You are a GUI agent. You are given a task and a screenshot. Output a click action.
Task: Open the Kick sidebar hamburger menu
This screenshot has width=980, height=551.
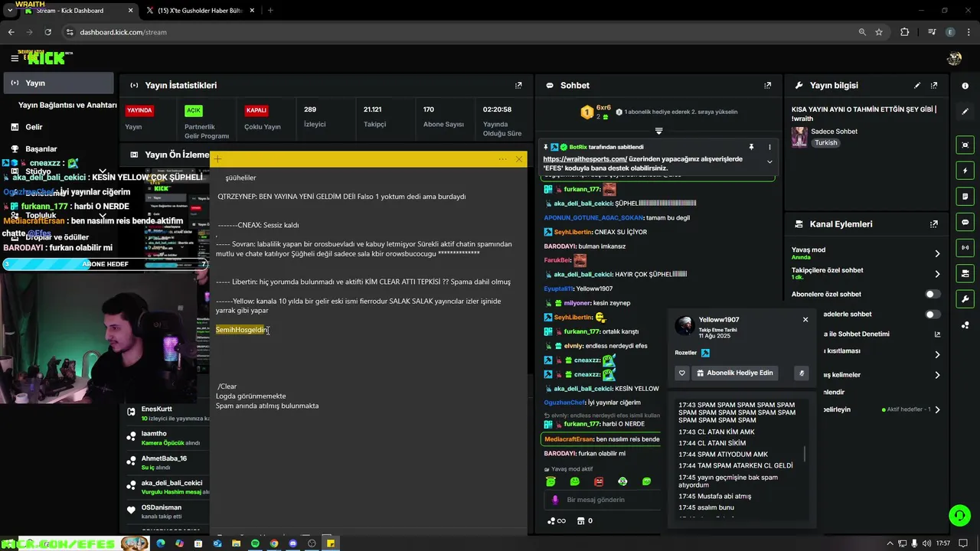(x=14, y=58)
